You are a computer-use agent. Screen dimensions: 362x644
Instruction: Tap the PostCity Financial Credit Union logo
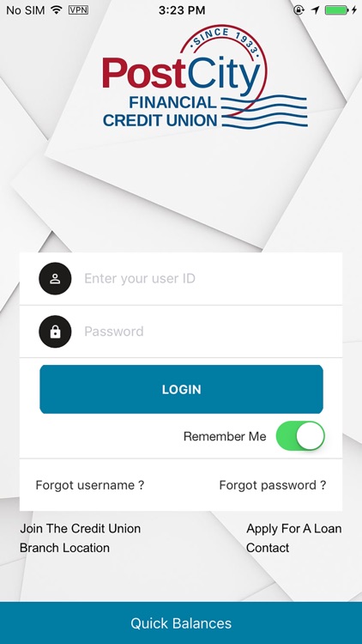coord(205,77)
